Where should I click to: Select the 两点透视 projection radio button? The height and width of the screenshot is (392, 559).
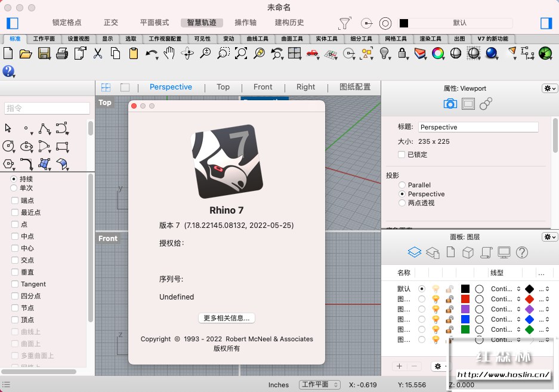coord(402,203)
